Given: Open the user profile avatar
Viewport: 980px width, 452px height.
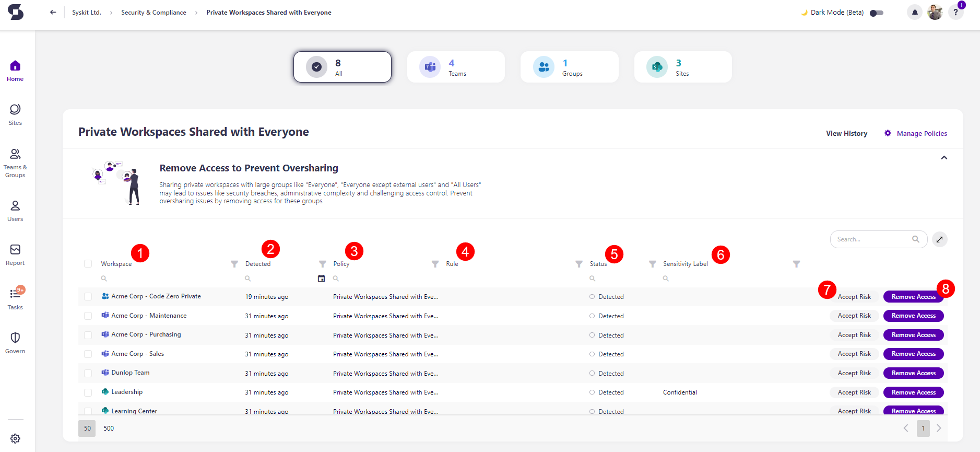Looking at the screenshot, I should [x=935, y=12].
